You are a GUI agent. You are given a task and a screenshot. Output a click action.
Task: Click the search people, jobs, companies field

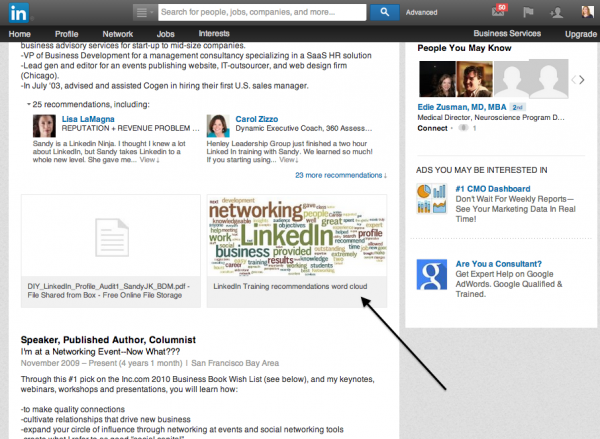(x=262, y=12)
